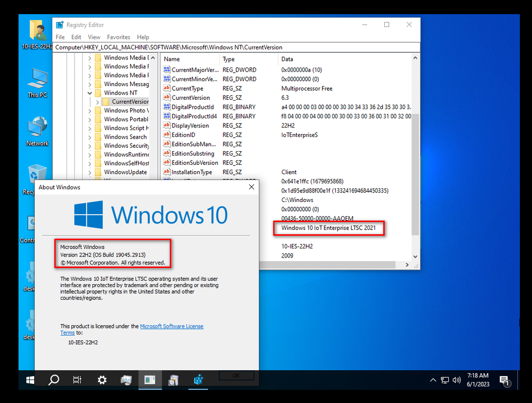
Task: Select the WindowsSelfHost key in tree
Action: (126, 163)
